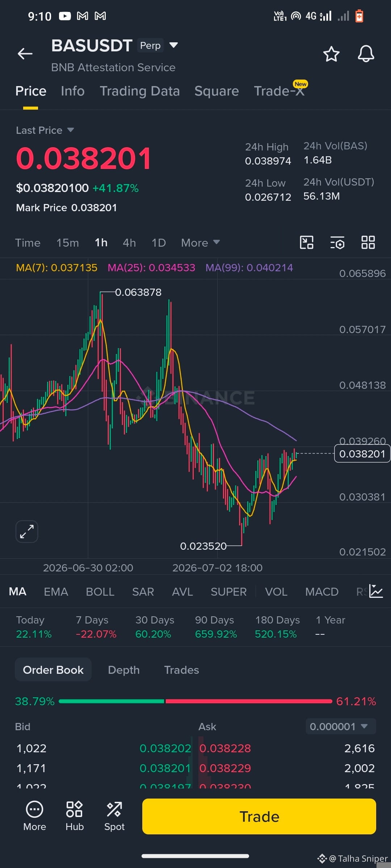Open price alert bell icon

point(366,54)
